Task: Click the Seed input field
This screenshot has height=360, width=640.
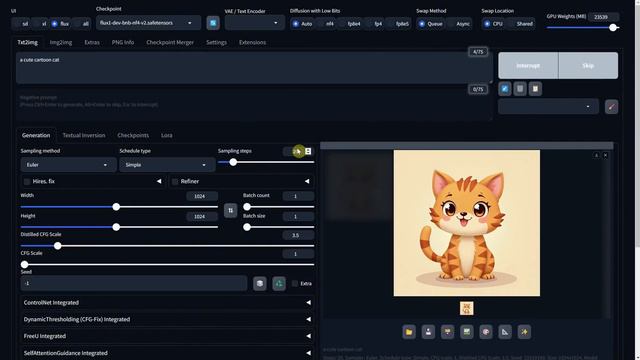Action: pos(133,283)
